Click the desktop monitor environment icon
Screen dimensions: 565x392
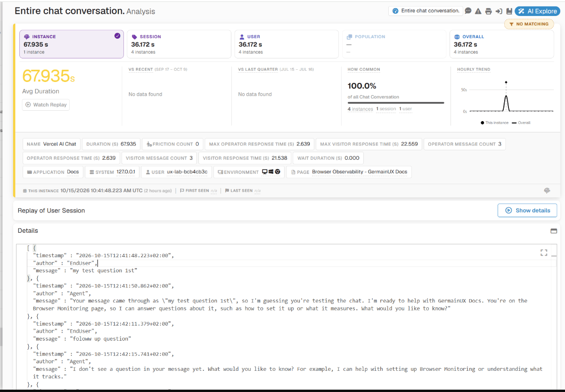[x=265, y=172]
